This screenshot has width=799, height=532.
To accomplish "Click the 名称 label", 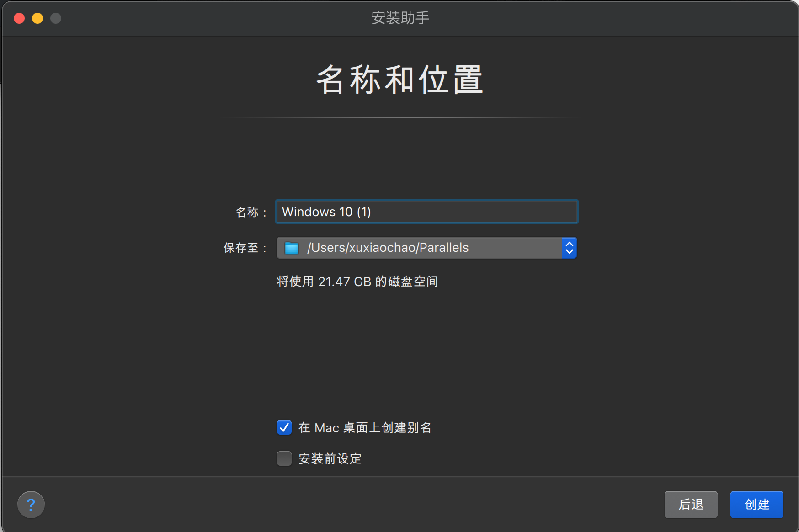I will click(x=251, y=212).
